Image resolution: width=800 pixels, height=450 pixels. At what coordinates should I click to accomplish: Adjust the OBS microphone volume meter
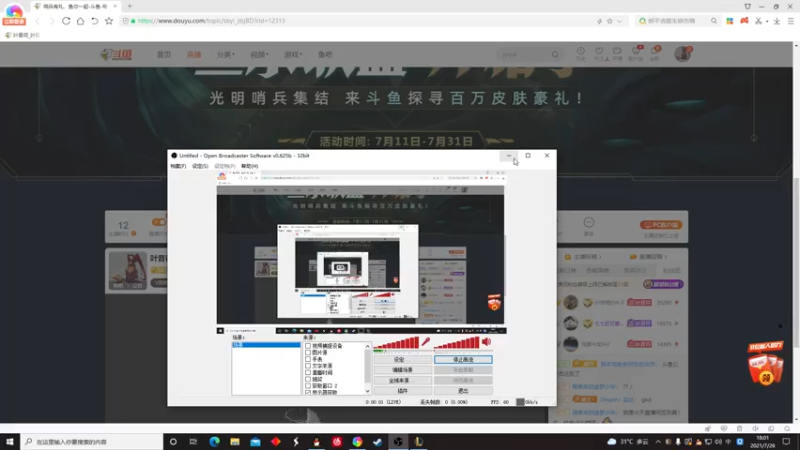pyautogui.click(x=396, y=343)
